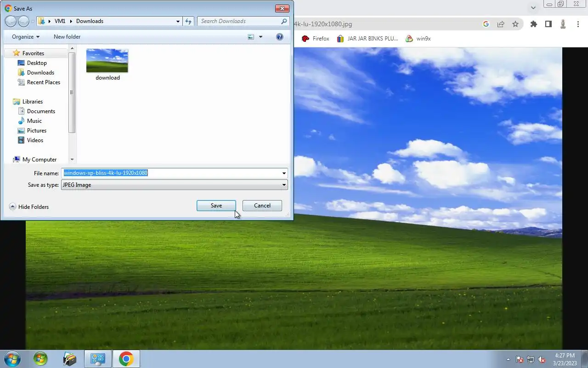Open the Firefox bookmark
This screenshot has height=368, width=588.
[316, 39]
